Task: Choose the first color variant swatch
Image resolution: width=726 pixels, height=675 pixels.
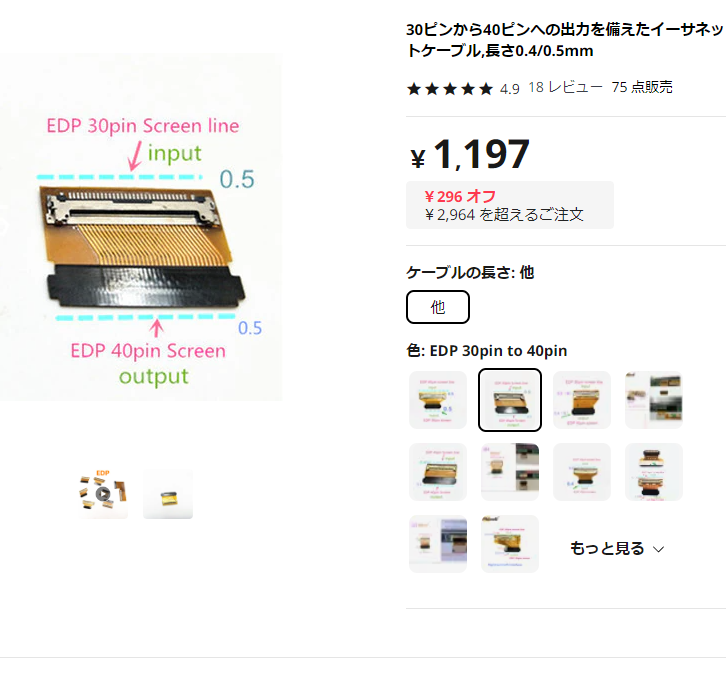Action: [x=438, y=400]
